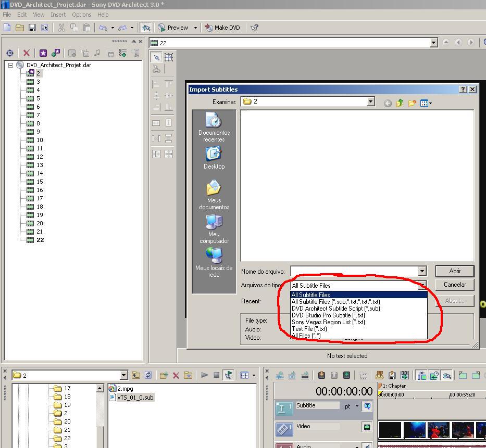Viewport: 486px width, 448px height.
Task: Click the Make DVD toolbar button
Action: [x=222, y=28]
